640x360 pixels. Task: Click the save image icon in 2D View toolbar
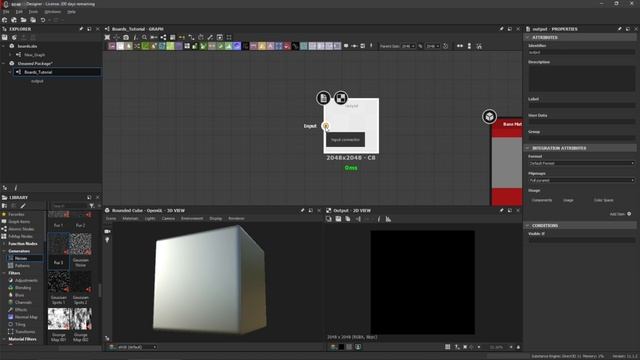[x=338, y=219]
